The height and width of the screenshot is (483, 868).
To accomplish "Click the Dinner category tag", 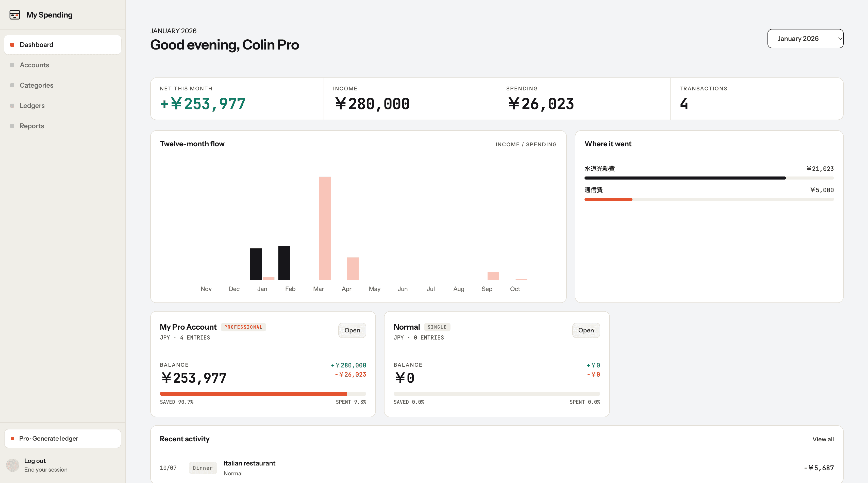I will [203, 468].
